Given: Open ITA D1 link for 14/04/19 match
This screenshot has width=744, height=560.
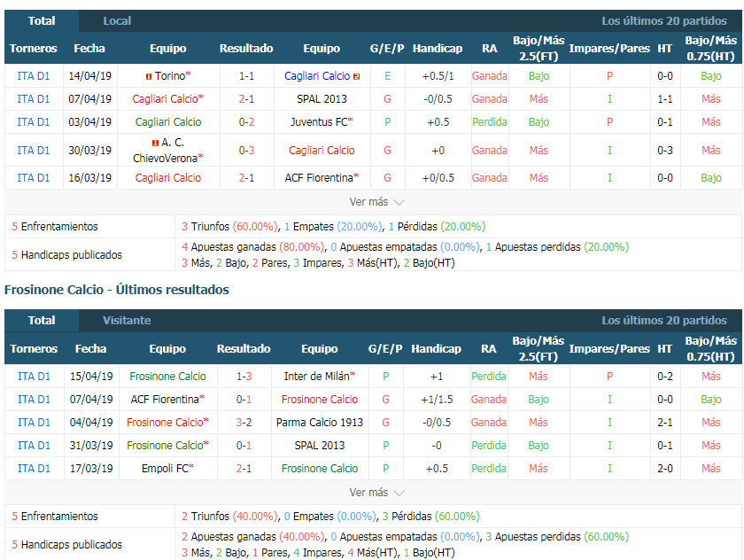Looking at the screenshot, I should click(x=34, y=76).
